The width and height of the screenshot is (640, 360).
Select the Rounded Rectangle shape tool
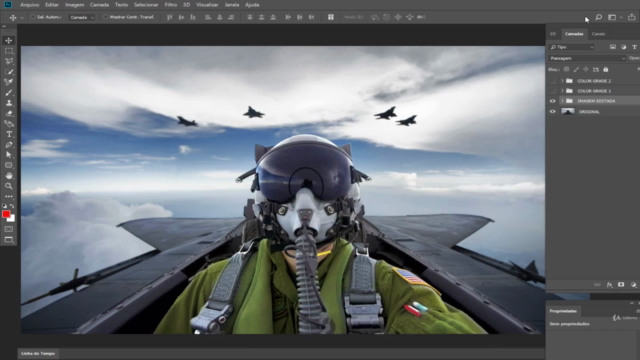[9, 165]
